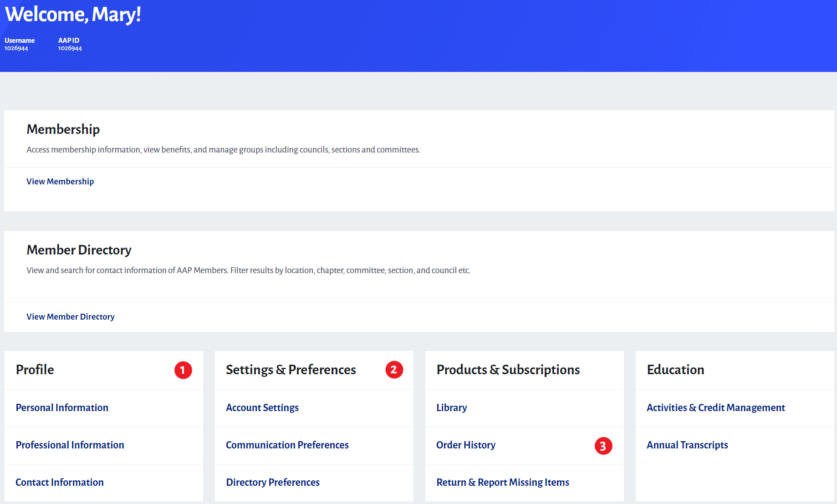View Order History

click(x=466, y=445)
